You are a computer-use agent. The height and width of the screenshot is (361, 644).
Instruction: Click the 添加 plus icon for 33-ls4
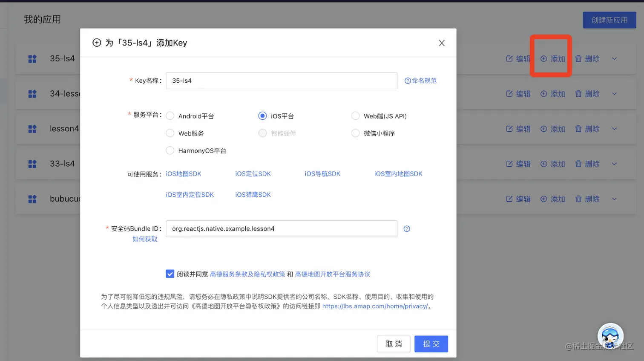[544, 164]
